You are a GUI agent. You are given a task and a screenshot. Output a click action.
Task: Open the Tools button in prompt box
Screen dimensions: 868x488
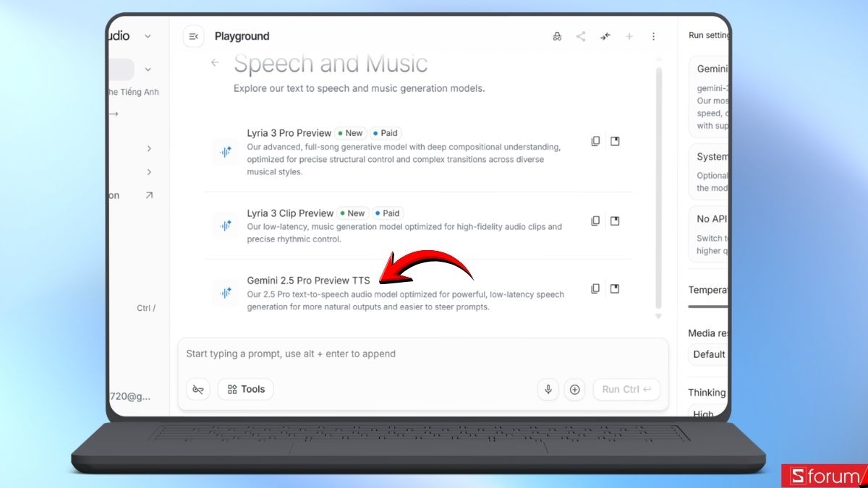click(245, 389)
